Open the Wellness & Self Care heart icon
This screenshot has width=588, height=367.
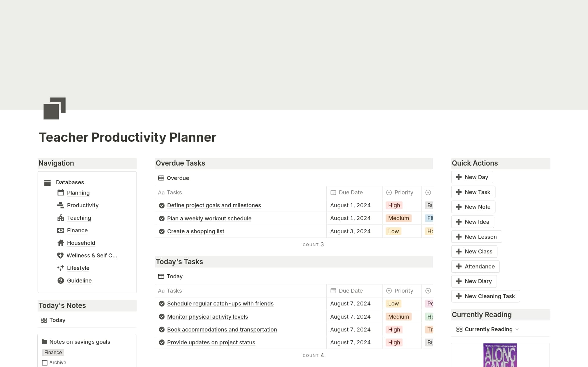pos(60,255)
